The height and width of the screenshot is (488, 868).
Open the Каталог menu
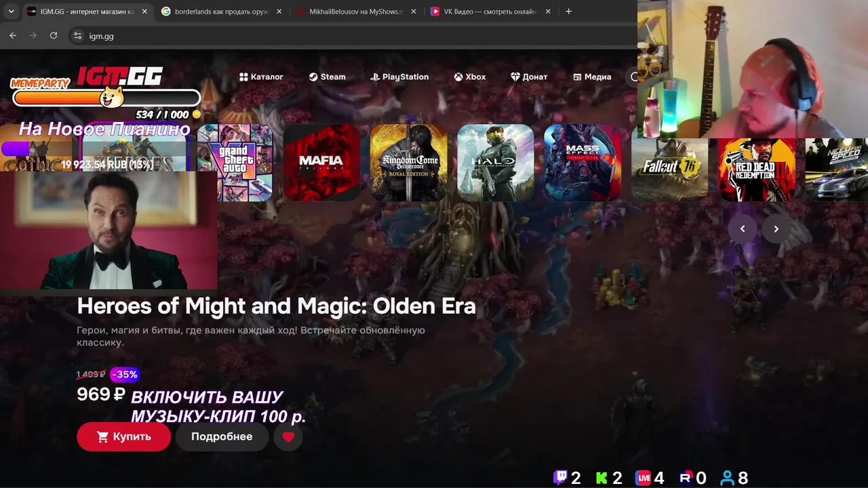pyautogui.click(x=261, y=77)
